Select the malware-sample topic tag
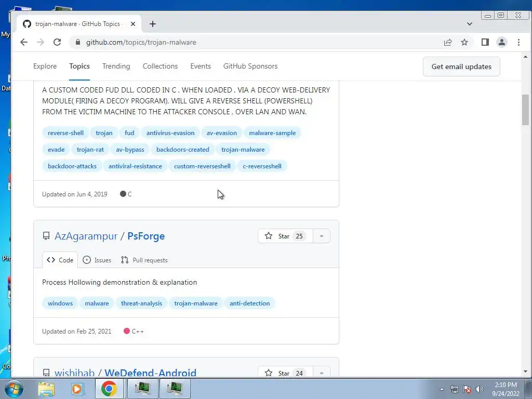This screenshot has height=399, width=532. pyautogui.click(x=272, y=132)
